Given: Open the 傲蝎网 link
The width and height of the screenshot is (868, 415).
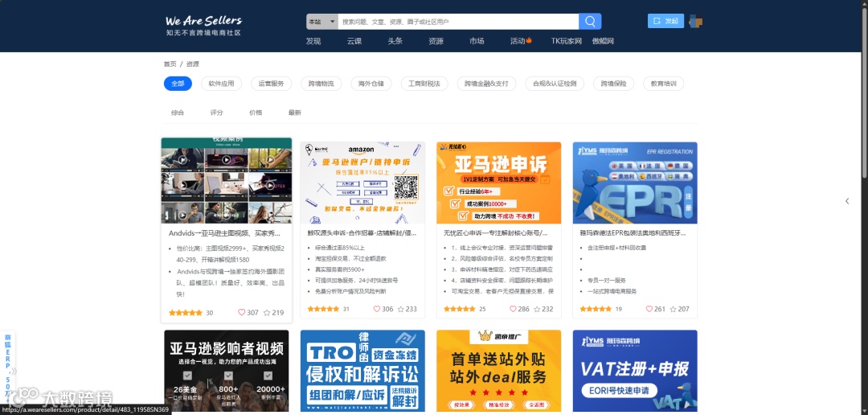Looking at the screenshot, I should pos(603,41).
